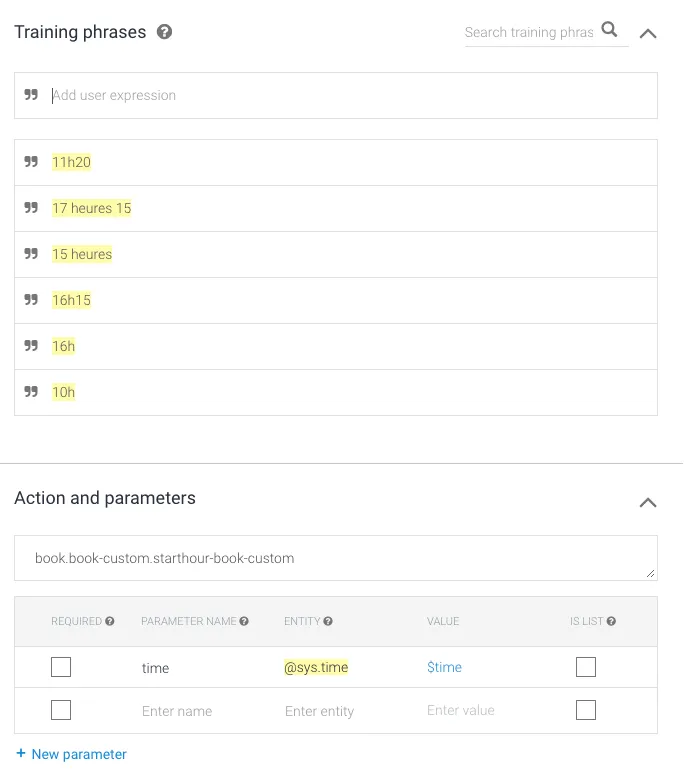Screen dimensions: 699x773
Task: Click the search magnifier icon
Action: 609,30
